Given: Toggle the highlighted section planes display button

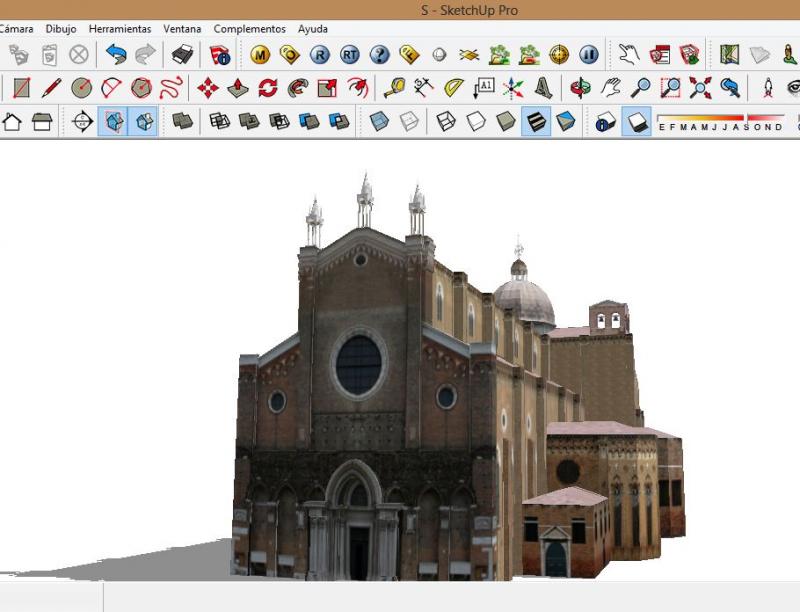Looking at the screenshot, I should pos(113,121).
